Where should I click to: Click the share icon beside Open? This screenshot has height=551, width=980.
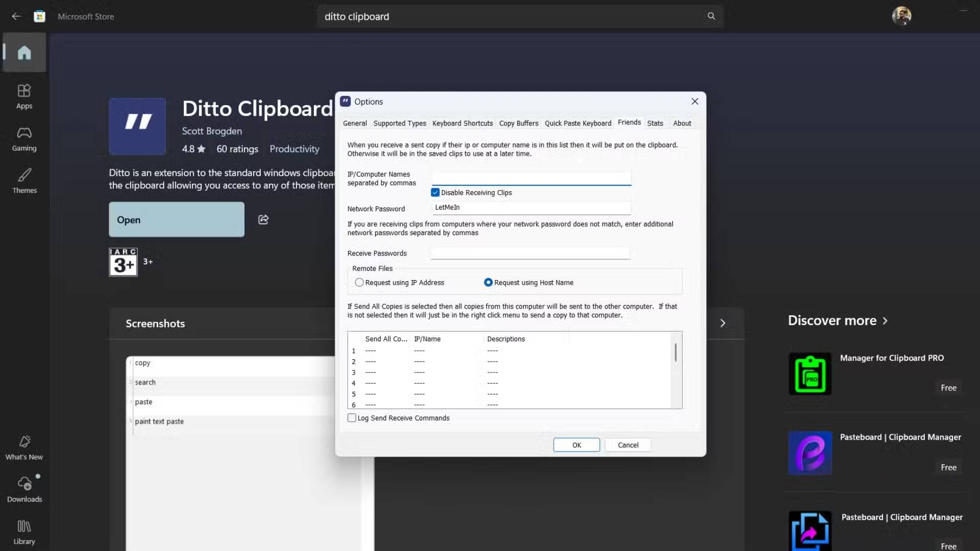(263, 219)
